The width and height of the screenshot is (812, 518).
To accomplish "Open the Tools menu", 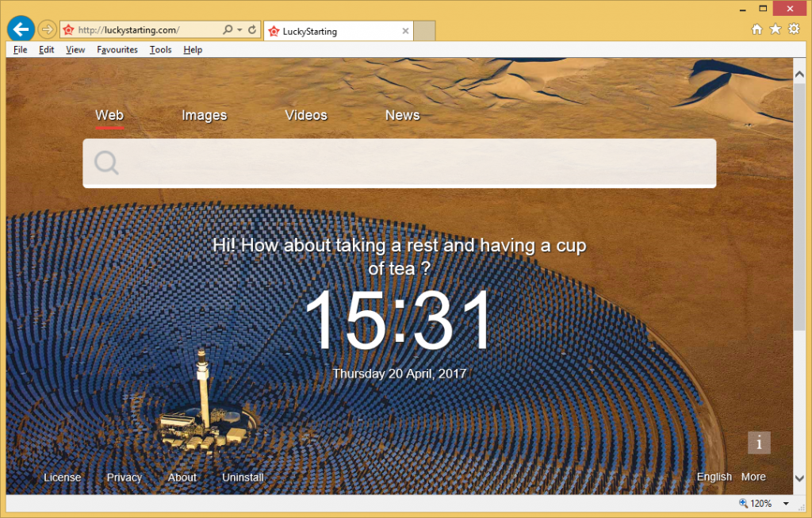I will [160, 49].
